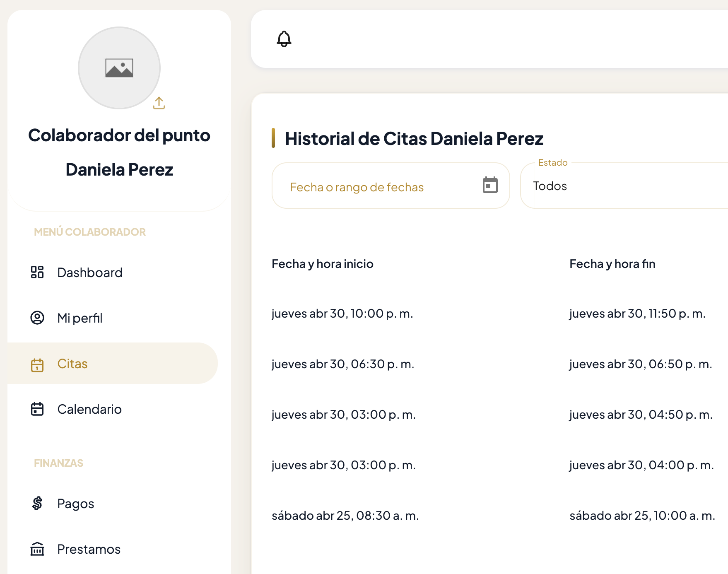Select Dashboard from the collaborator menu

pos(90,272)
